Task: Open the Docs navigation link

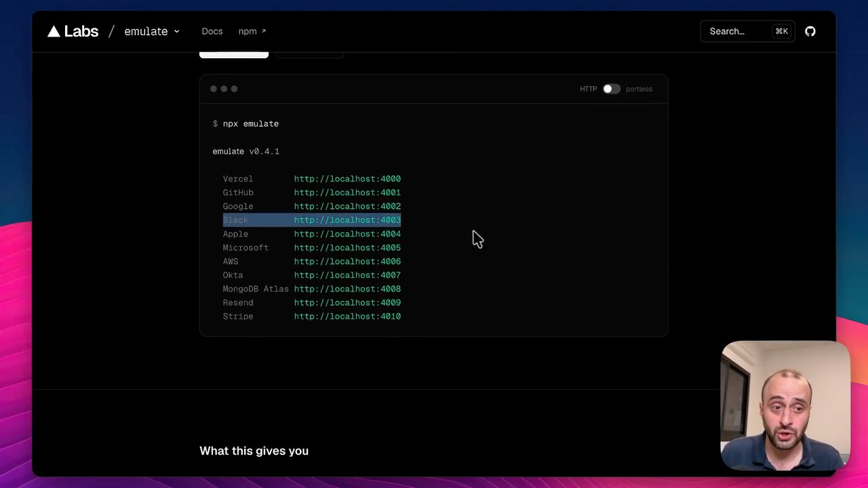Action: pos(212,31)
